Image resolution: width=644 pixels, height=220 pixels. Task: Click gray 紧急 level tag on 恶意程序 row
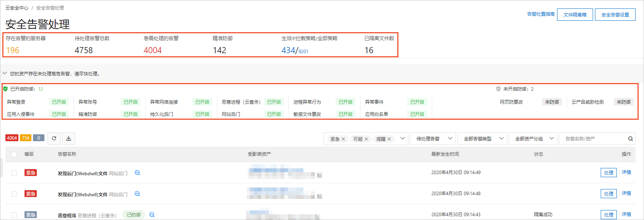(31, 215)
